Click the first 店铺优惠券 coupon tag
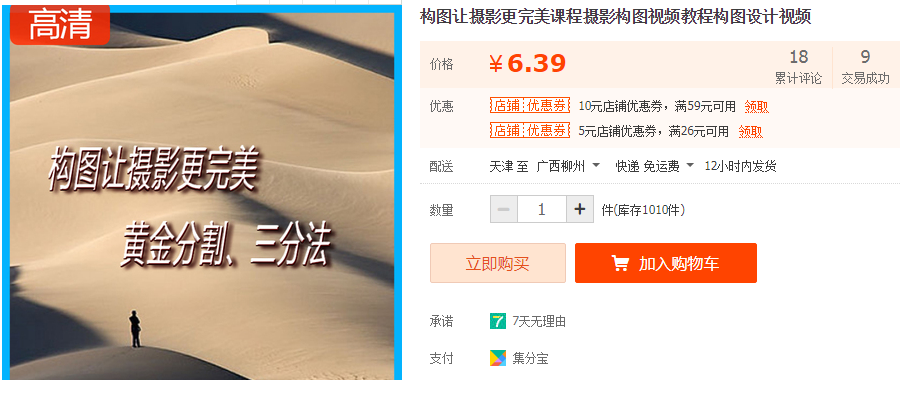Screen dimensions: 900x403 coord(530,106)
